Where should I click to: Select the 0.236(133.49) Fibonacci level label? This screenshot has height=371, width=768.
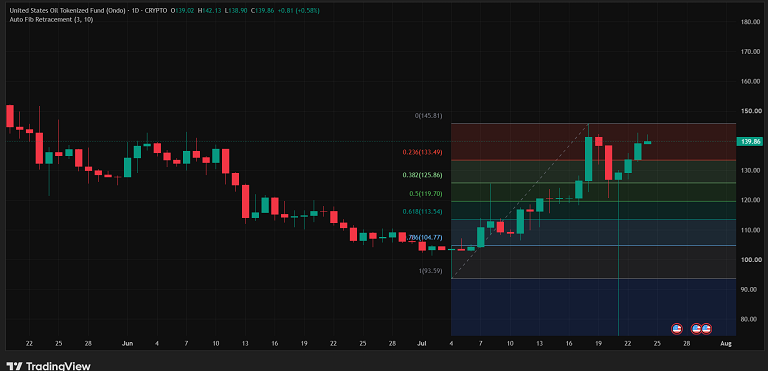(x=422, y=152)
